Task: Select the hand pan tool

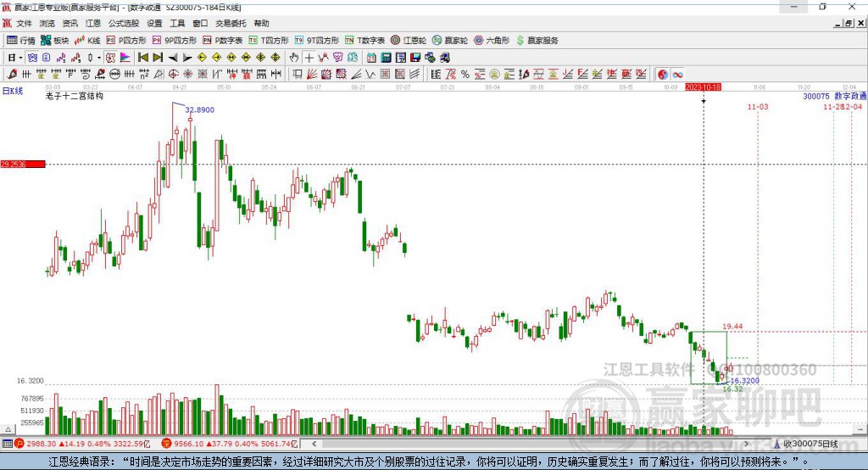Action: tap(294, 58)
